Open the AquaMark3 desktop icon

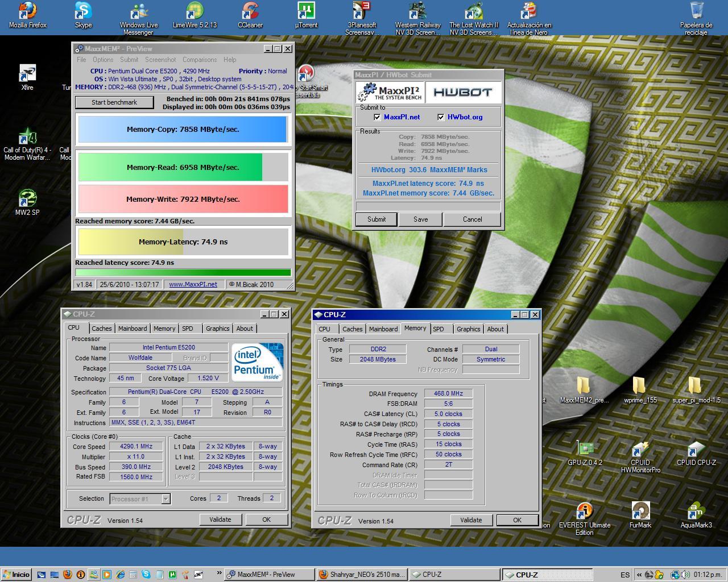[x=696, y=516]
